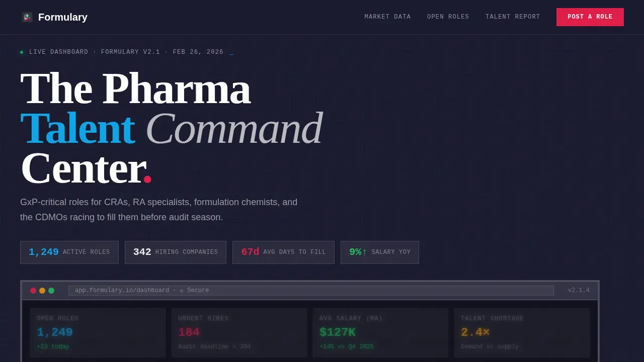
Task: Open the Talent Report nav link
Action: pyautogui.click(x=513, y=17)
